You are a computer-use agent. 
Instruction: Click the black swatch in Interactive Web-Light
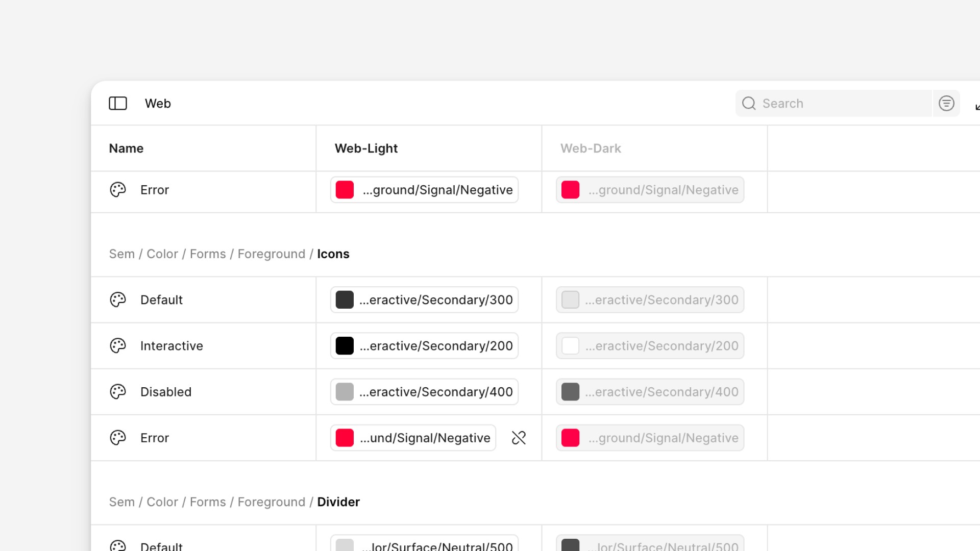(345, 346)
